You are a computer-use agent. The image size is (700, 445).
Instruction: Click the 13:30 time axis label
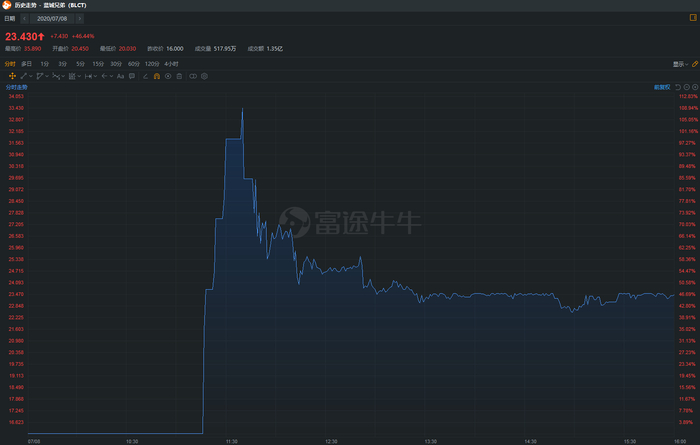[431, 441]
